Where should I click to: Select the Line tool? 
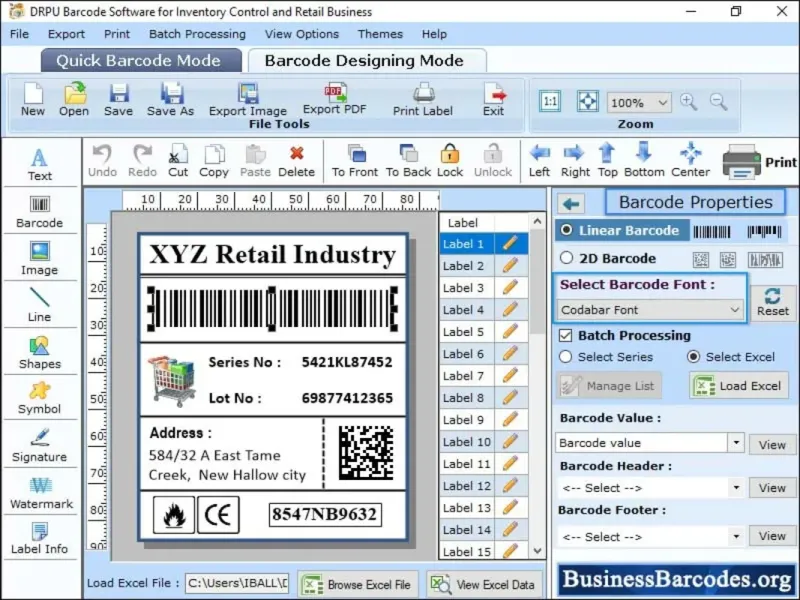[x=39, y=305]
